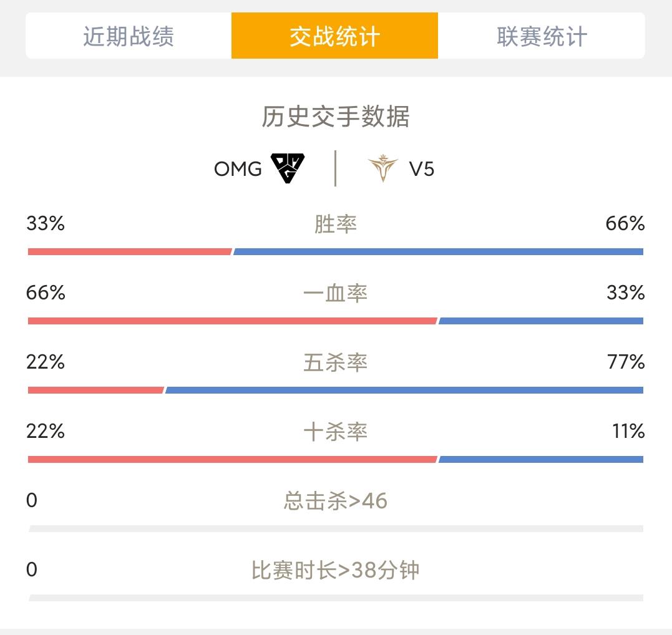Select the 十杀率 stat label

[336, 432]
